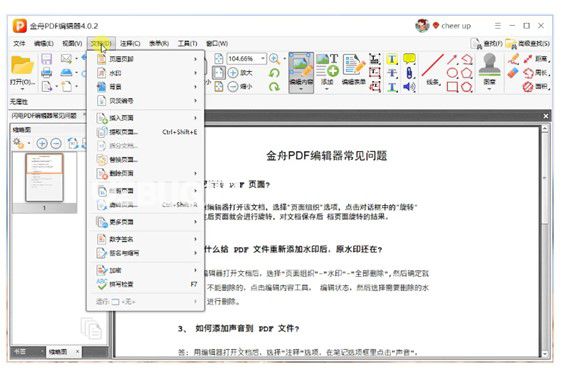Select the strikethrough text T tool
The height and width of the screenshot is (368, 564).
(392, 73)
